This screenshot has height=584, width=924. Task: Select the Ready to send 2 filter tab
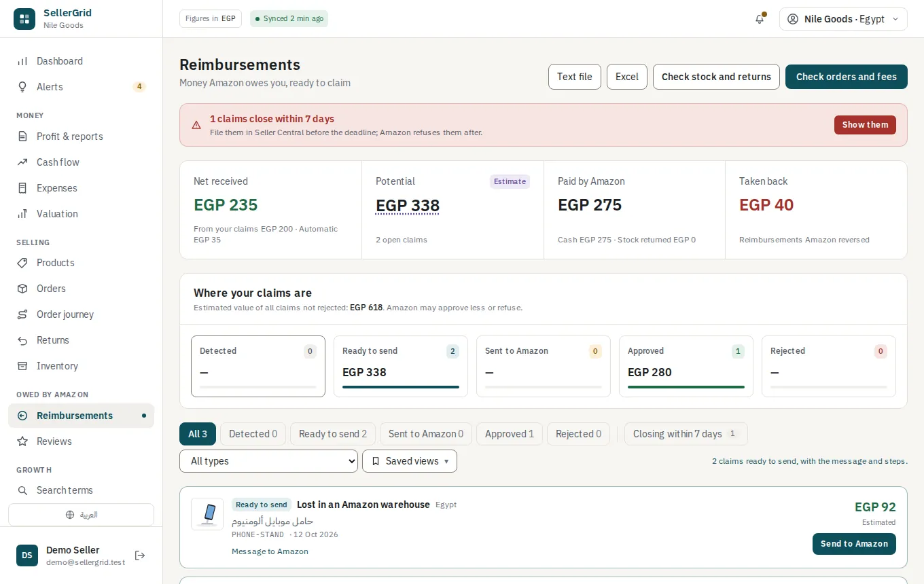point(333,434)
